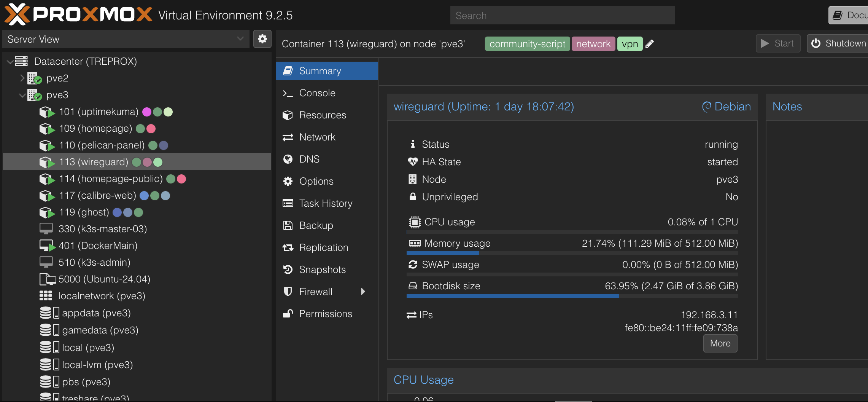Viewport: 868px width, 402px height.
Task: Click the VM monitor icon for k3s-master-03
Action: click(46, 229)
